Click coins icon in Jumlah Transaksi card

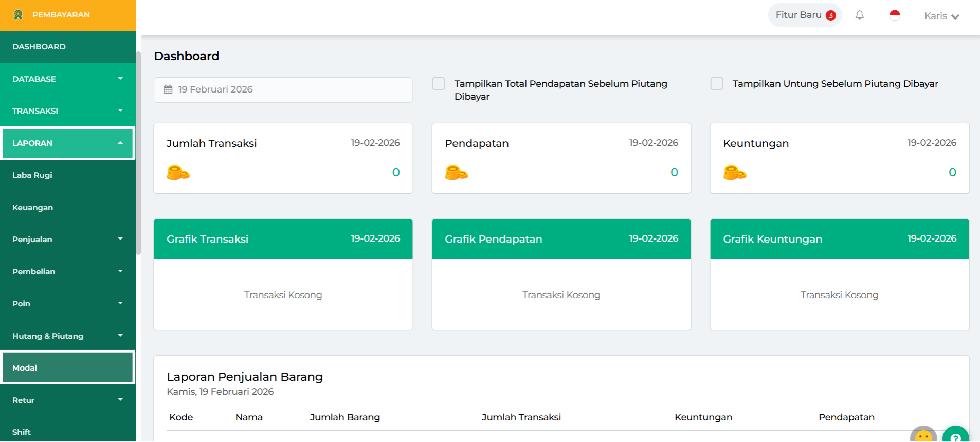pos(178,173)
